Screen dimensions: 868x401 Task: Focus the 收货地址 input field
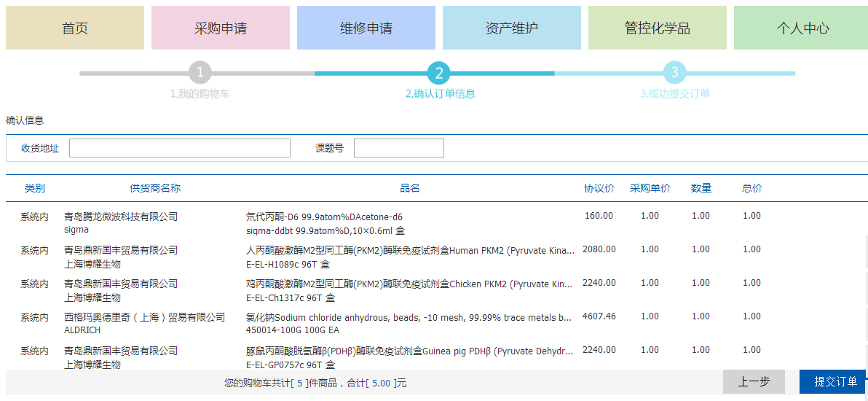tap(179, 148)
